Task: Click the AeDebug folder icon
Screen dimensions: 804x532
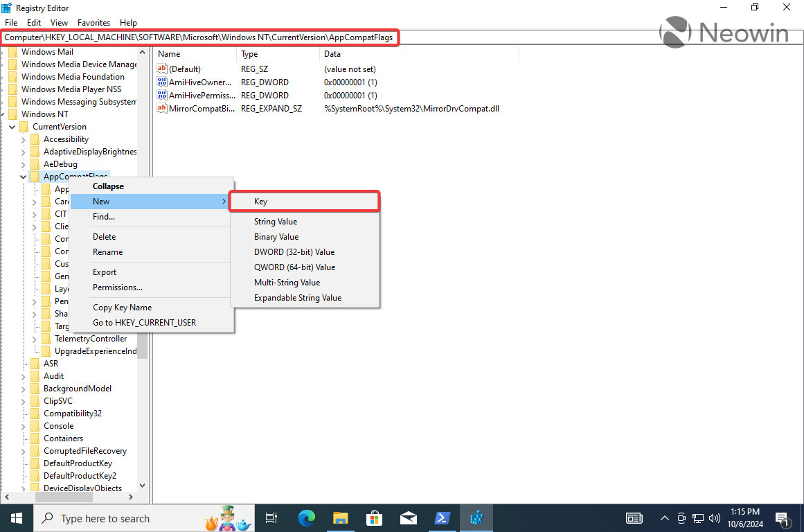Action: tap(35, 164)
